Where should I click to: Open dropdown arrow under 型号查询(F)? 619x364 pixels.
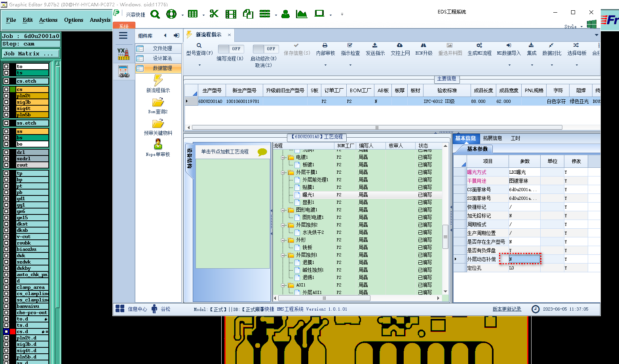pos(199,65)
